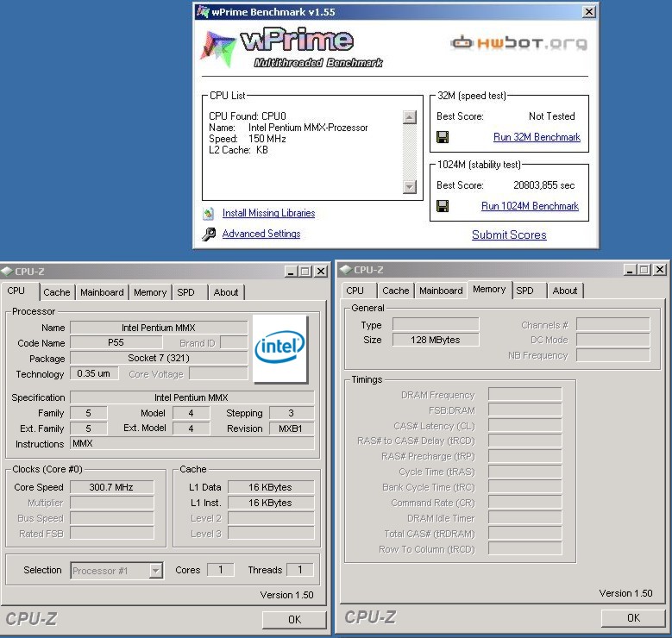The width and height of the screenshot is (672, 638).
Task: Click the Specification field Intel Pentium MMX
Action: tap(192, 397)
